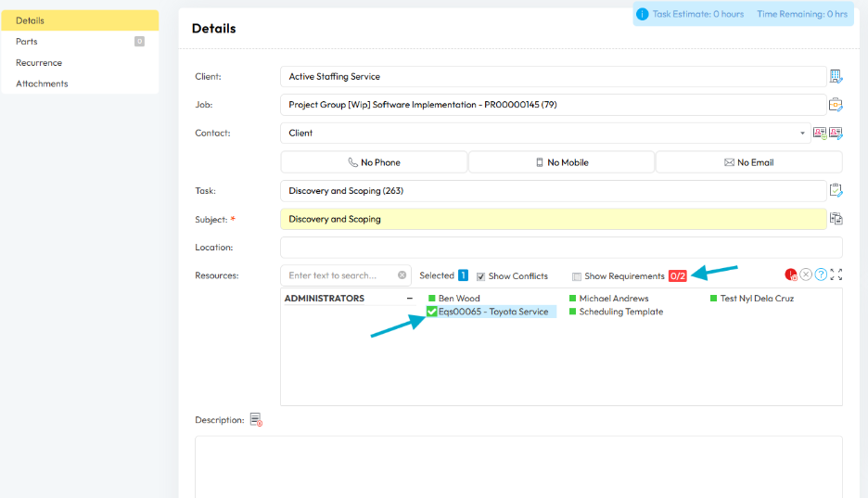868x498 pixels.
Task: Toggle the Show Conflicts checkbox
Action: (481, 276)
